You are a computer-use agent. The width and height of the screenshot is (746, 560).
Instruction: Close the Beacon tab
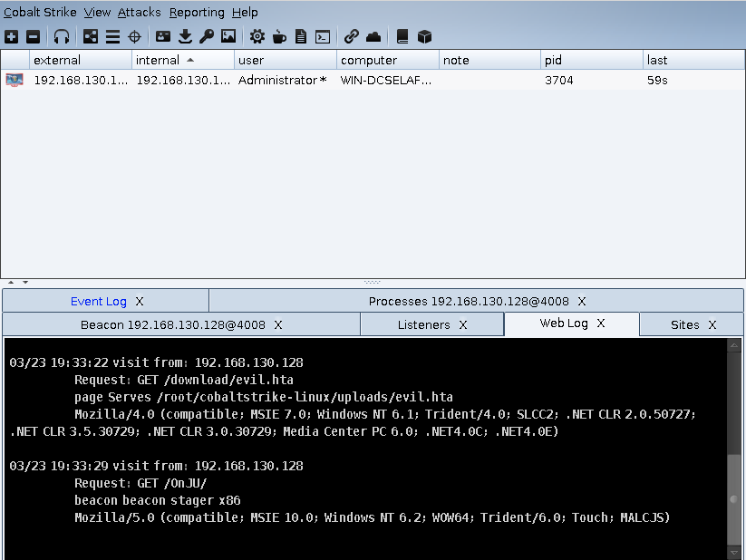(x=278, y=325)
